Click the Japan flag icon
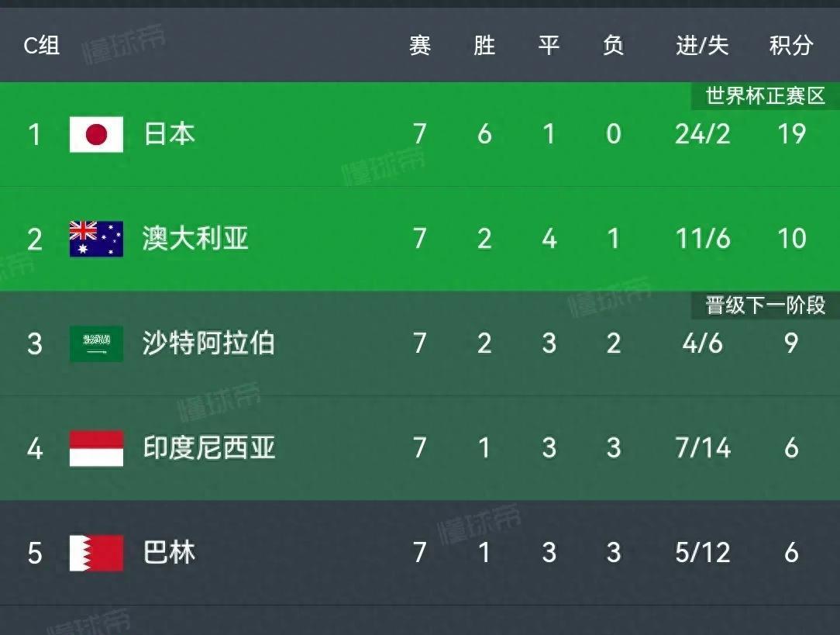 tap(96, 134)
